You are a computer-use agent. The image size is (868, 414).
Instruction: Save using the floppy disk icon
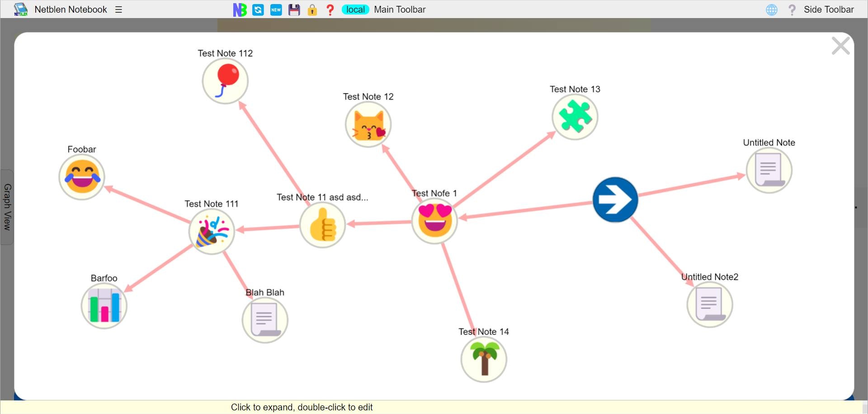coord(294,9)
